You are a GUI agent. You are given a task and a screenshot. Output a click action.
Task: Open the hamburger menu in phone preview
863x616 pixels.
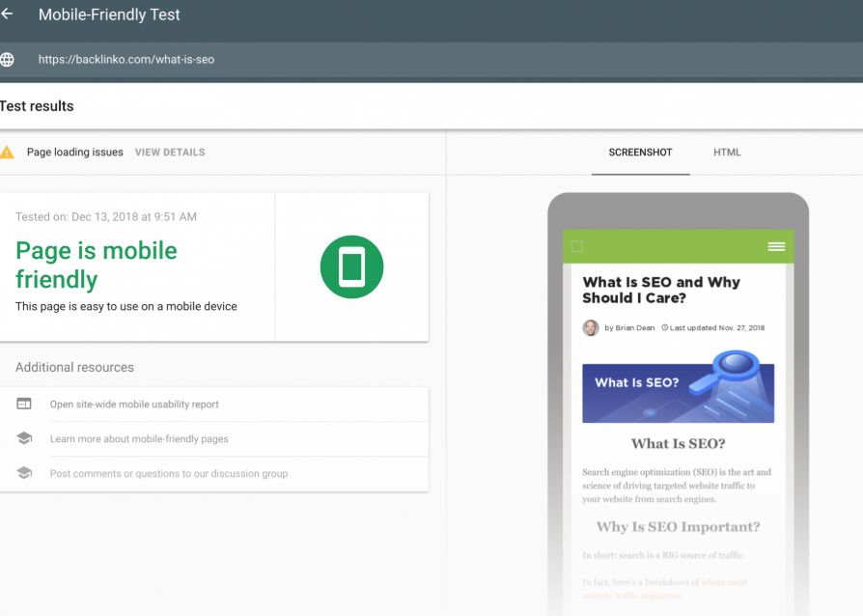coord(776,246)
